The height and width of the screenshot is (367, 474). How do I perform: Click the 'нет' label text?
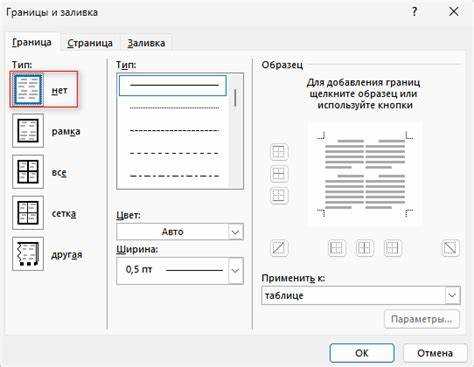(x=60, y=90)
